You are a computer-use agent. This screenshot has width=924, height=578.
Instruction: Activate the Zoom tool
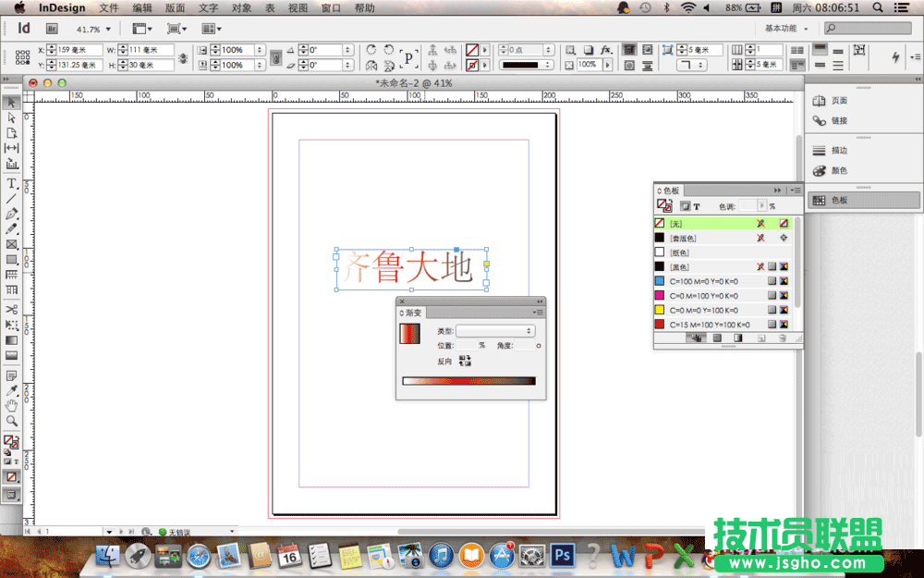(11, 422)
